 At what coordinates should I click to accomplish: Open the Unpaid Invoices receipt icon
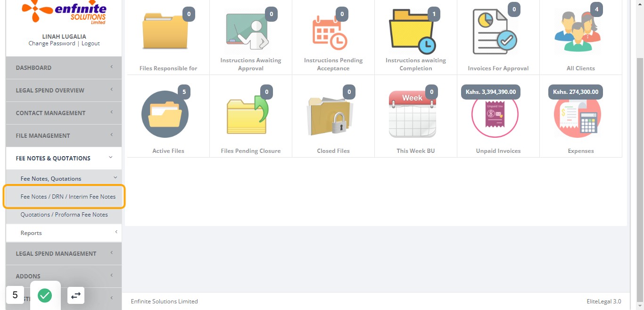point(495,114)
